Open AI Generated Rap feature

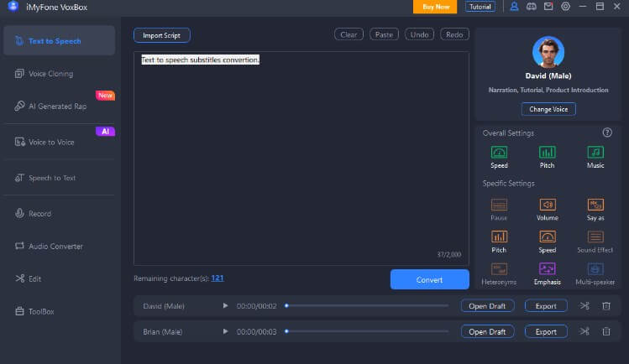click(50, 107)
